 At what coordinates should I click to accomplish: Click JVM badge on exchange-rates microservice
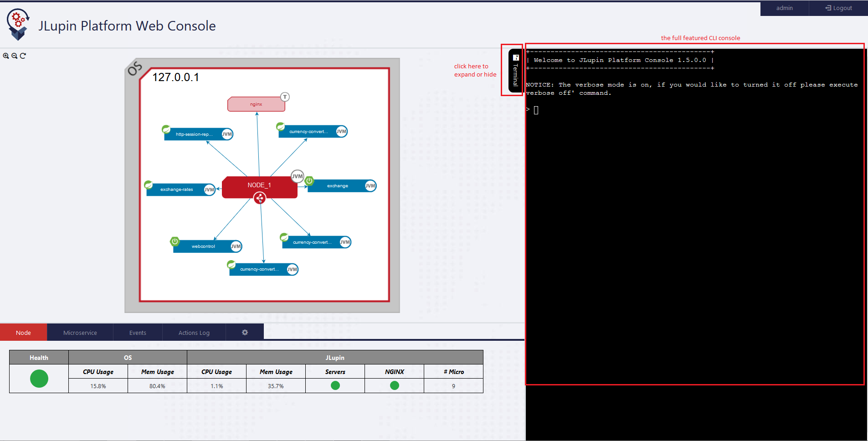(209, 190)
